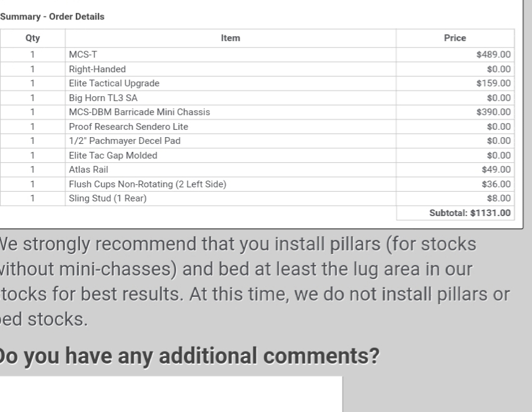Click the Item column header
This screenshot has width=532, height=412.
[231, 38]
